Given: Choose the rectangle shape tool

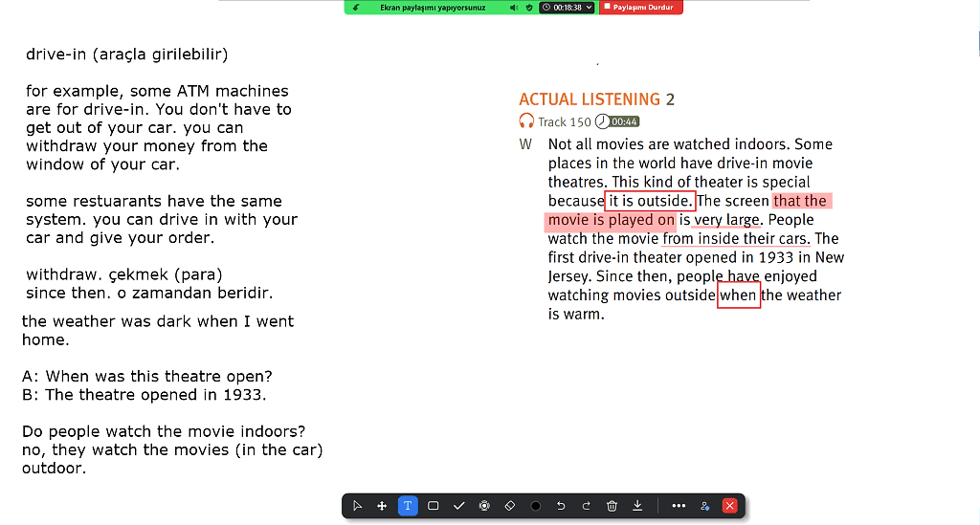Looking at the screenshot, I should (x=434, y=506).
